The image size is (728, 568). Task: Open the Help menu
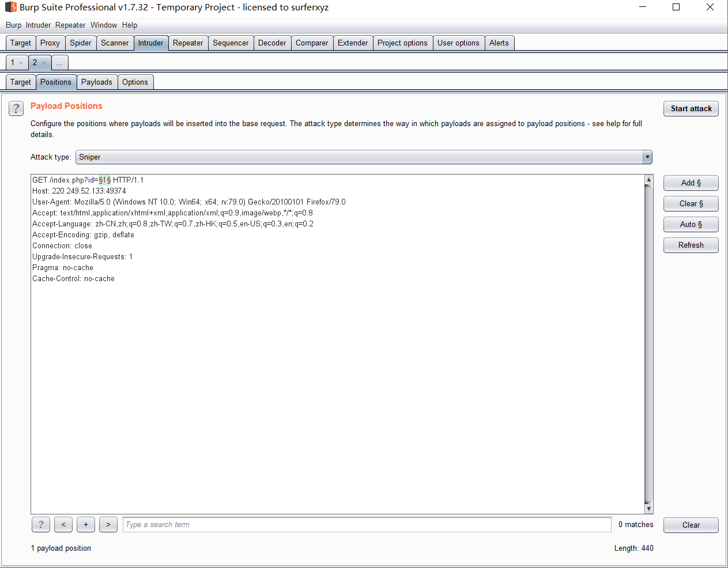click(130, 25)
